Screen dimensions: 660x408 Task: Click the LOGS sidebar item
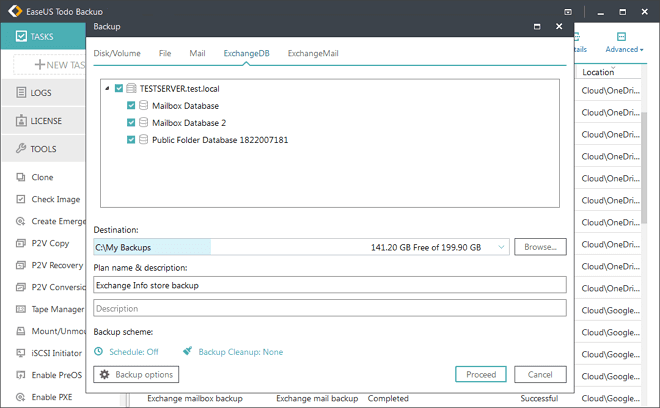click(43, 93)
